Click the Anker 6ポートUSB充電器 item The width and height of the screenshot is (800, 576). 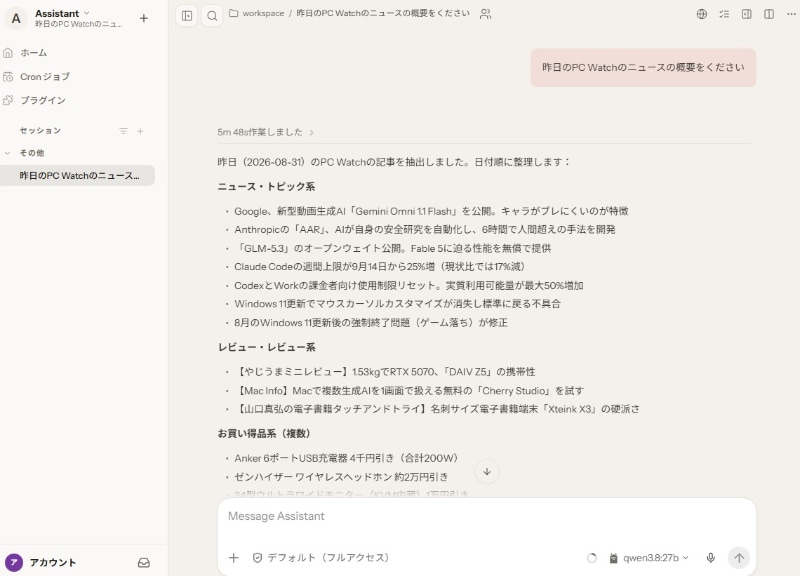pos(346,458)
